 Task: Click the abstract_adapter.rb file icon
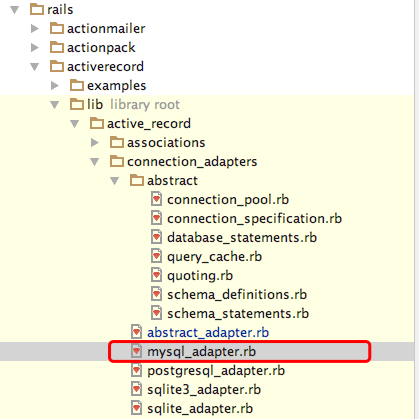[136, 332]
